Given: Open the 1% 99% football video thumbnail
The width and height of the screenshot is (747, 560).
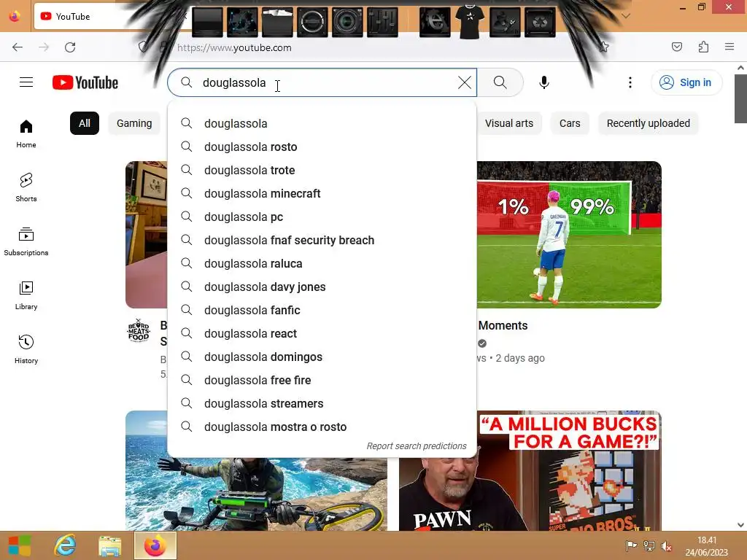Looking at the screenshot, I should 569,235.
